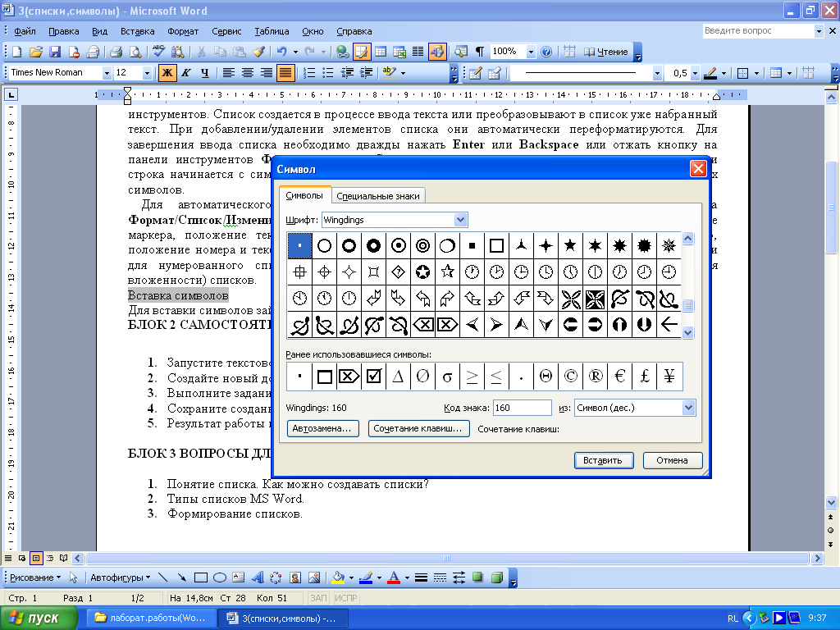840x630 pixels.
Task: Click font color A icon in drawing toolbar
Action: pos(394,577)
